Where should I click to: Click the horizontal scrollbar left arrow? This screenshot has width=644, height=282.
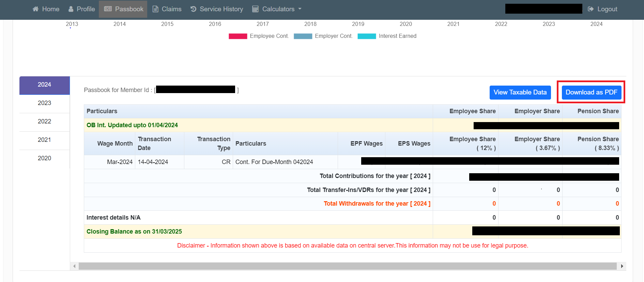74,266
